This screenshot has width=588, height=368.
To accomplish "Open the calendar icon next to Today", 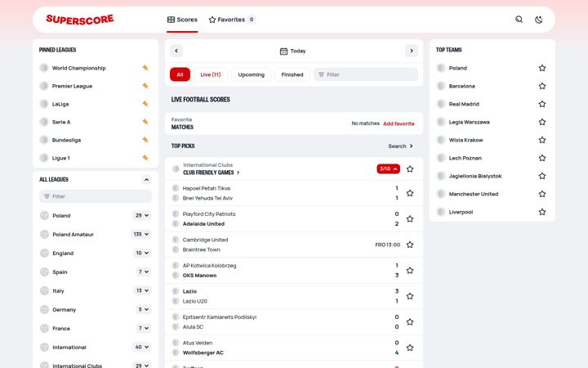I will tap(283, 51).
